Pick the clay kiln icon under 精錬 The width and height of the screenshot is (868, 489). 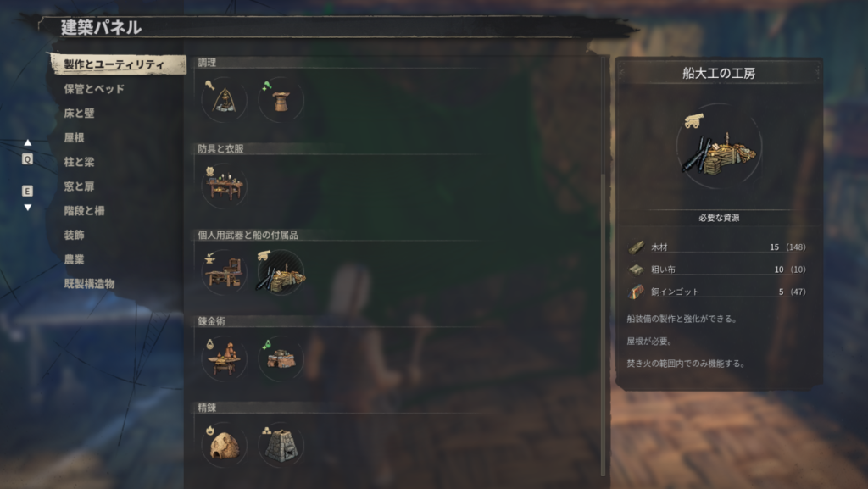tap(224, 445)
